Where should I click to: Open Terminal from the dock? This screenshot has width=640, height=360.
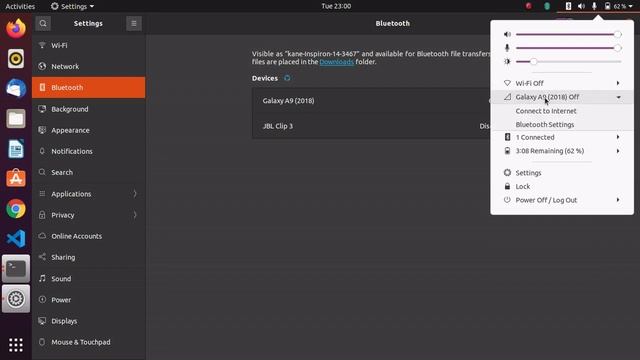point(16,269)
